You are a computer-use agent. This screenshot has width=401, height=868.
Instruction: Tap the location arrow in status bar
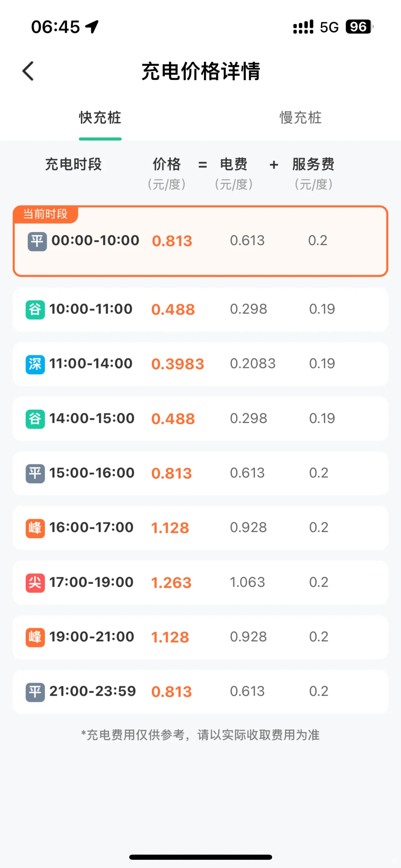pyautogui.click(x=92, y=27)
